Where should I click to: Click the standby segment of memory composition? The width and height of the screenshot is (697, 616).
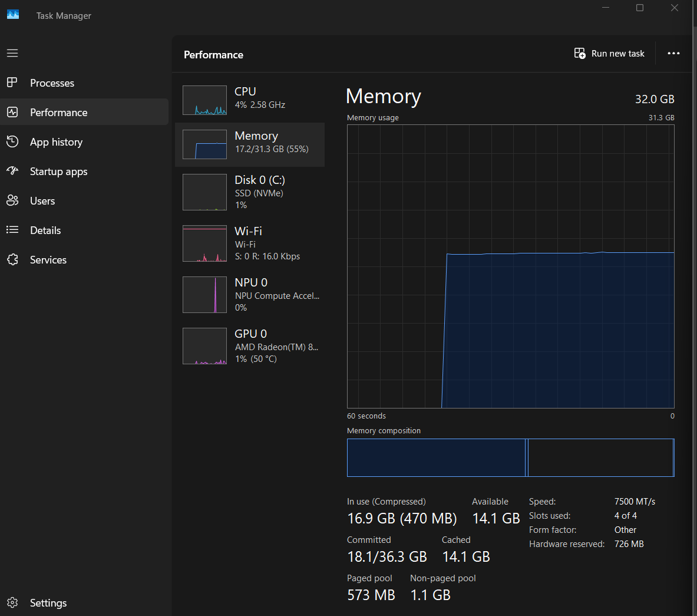(600, 457)
